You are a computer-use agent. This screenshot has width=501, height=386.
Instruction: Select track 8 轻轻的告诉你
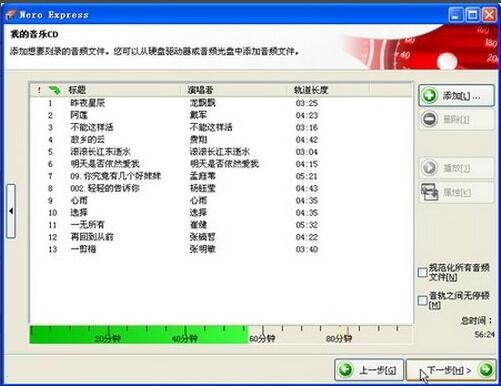105,188
